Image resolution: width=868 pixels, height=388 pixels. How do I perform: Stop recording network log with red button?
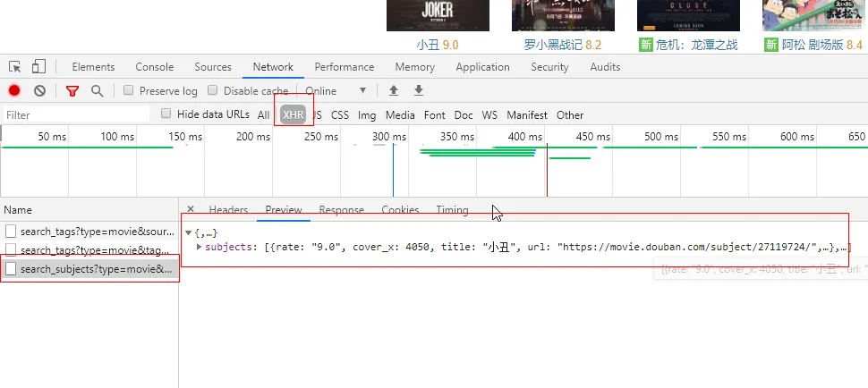(x=14, y=91)
